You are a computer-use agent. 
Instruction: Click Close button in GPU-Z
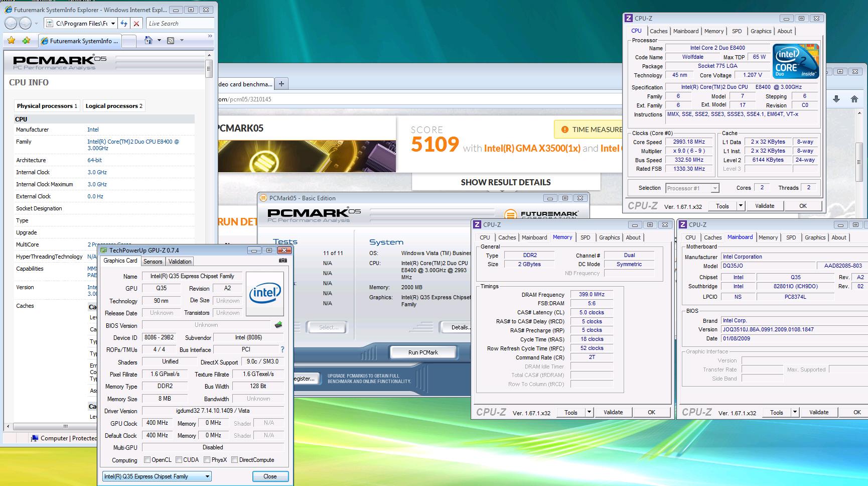(x=270, y=476)
